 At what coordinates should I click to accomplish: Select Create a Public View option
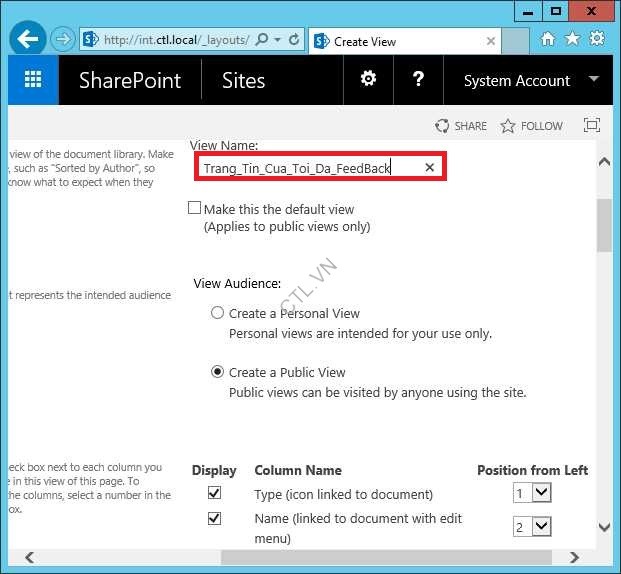click(x=217, y=372)
